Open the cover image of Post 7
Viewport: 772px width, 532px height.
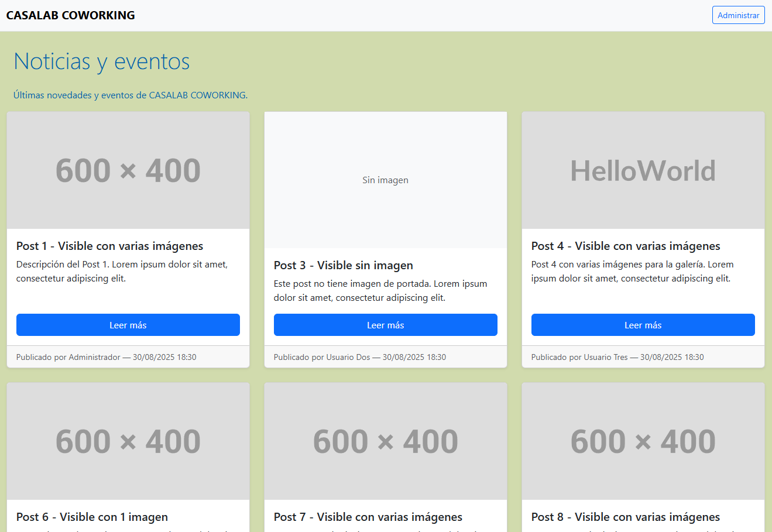(385, 441)
